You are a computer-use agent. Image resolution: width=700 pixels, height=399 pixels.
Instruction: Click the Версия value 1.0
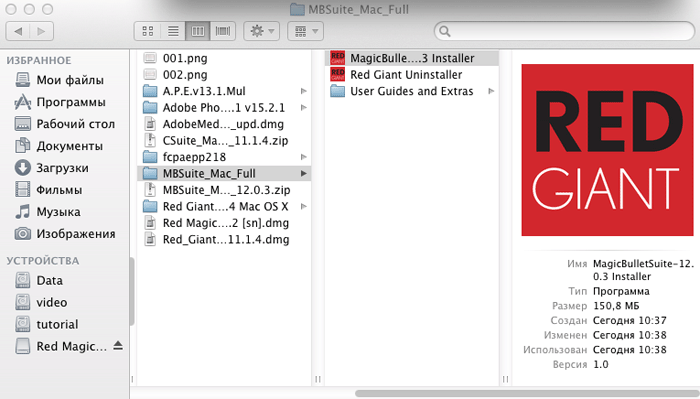pos(601,364)
